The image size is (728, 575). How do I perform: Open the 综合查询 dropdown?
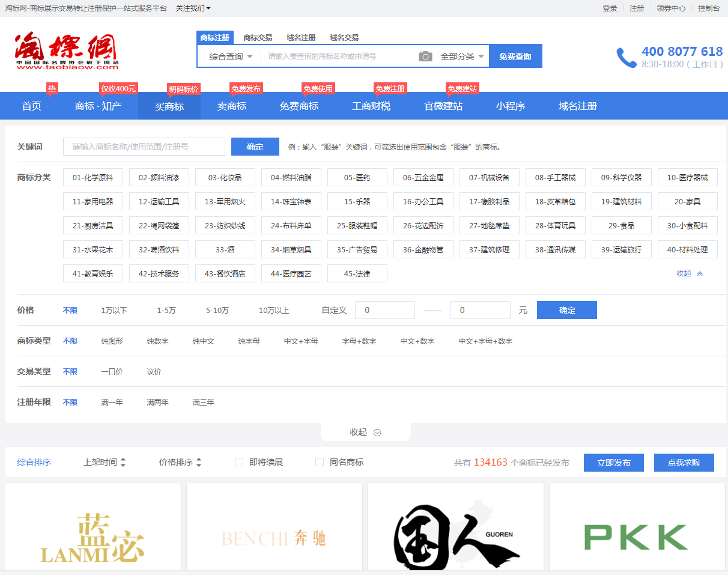[231, 56]
